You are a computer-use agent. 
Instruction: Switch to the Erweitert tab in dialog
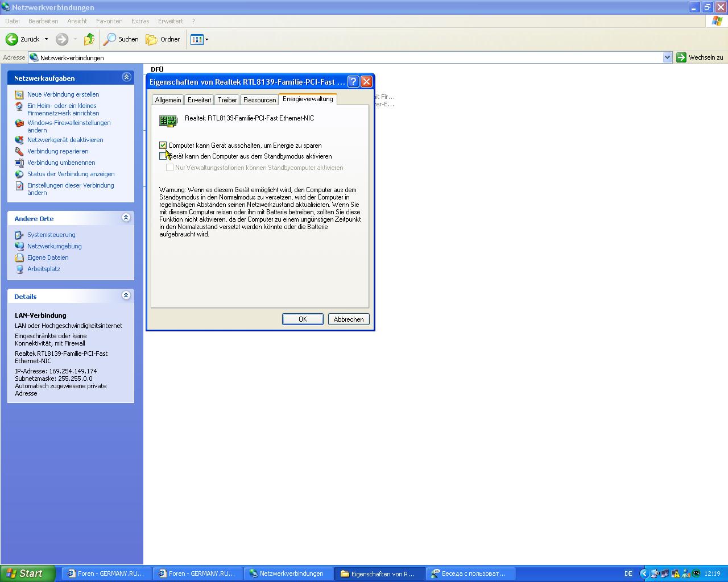point(199,100)
